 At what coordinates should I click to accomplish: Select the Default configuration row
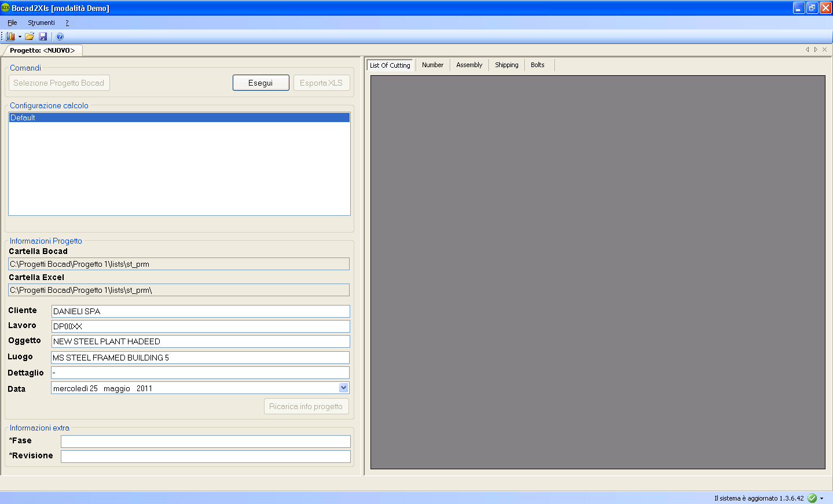179,117
